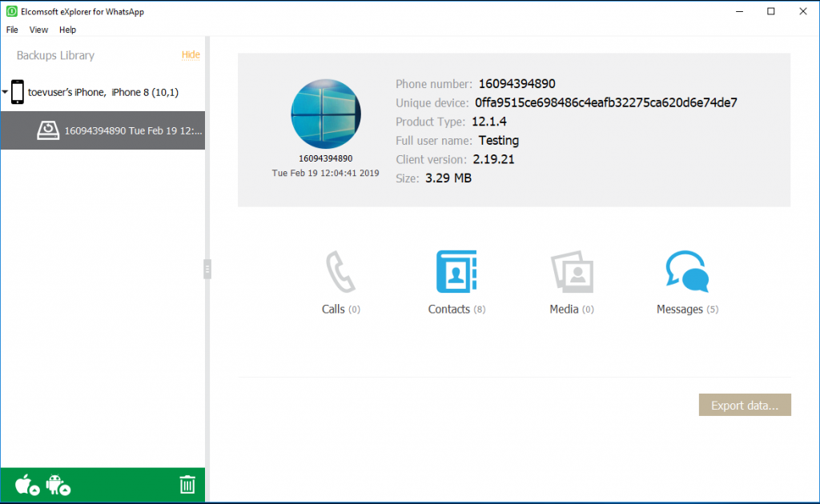Click the circular profile avatar image
Screen dimensions: 820x504
point(325,114)
